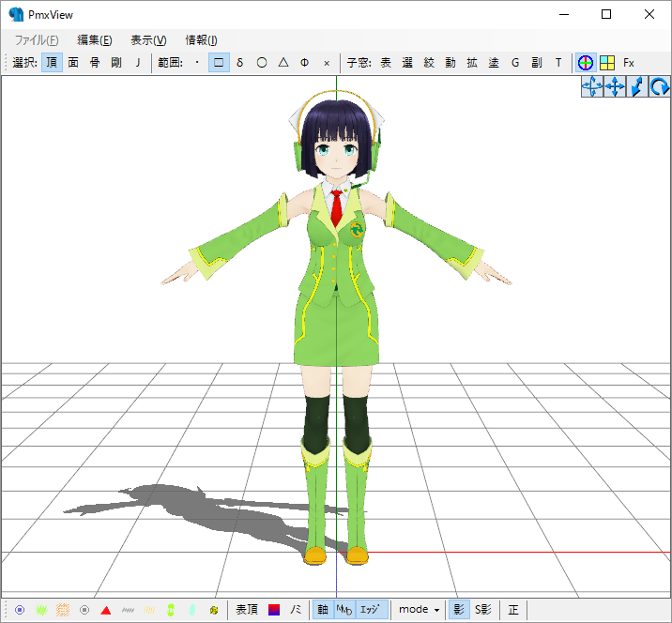Toggle the 影 shadow display button

tap(459, 610)
